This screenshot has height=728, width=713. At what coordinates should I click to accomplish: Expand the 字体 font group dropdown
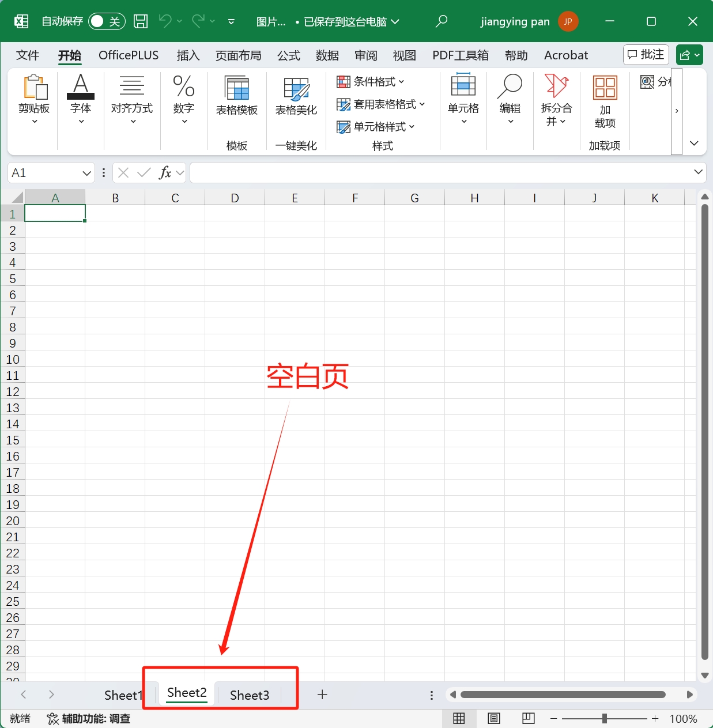click(x=80, y=121)
